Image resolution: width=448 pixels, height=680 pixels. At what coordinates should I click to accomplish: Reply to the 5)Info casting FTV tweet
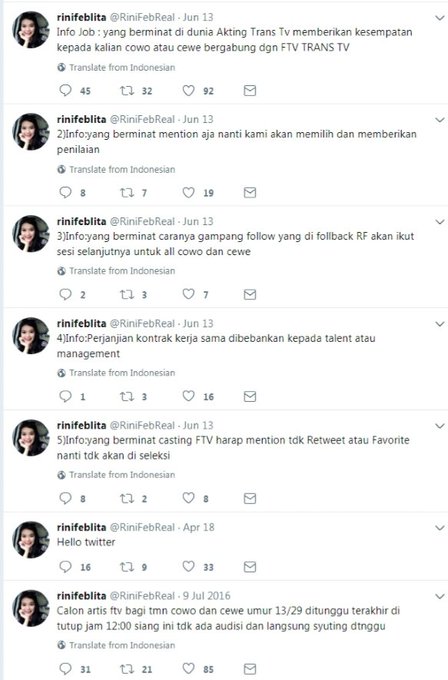[x=65, y=498]
